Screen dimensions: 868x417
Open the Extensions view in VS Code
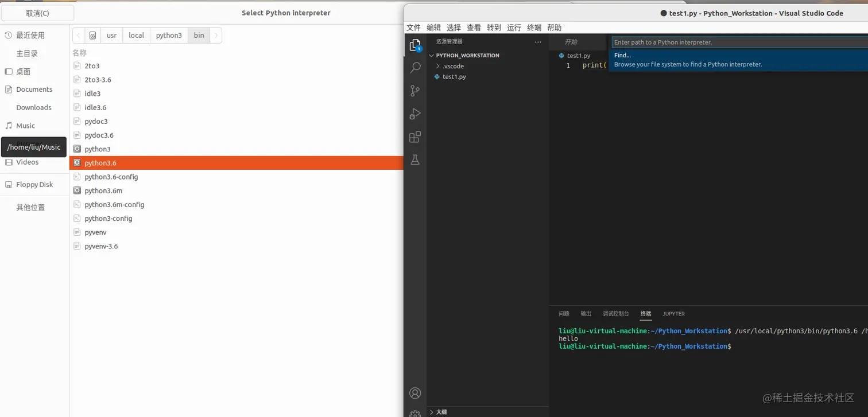click(415, 137)
